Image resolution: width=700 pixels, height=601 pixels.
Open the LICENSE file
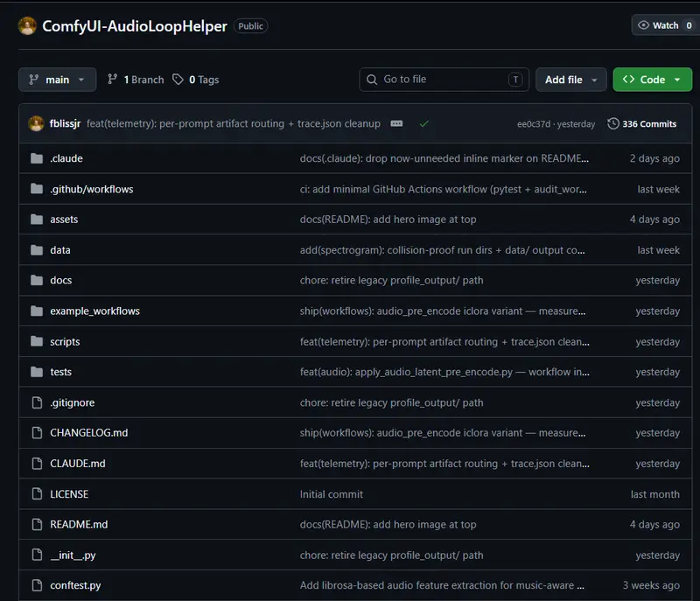(69, 494)
